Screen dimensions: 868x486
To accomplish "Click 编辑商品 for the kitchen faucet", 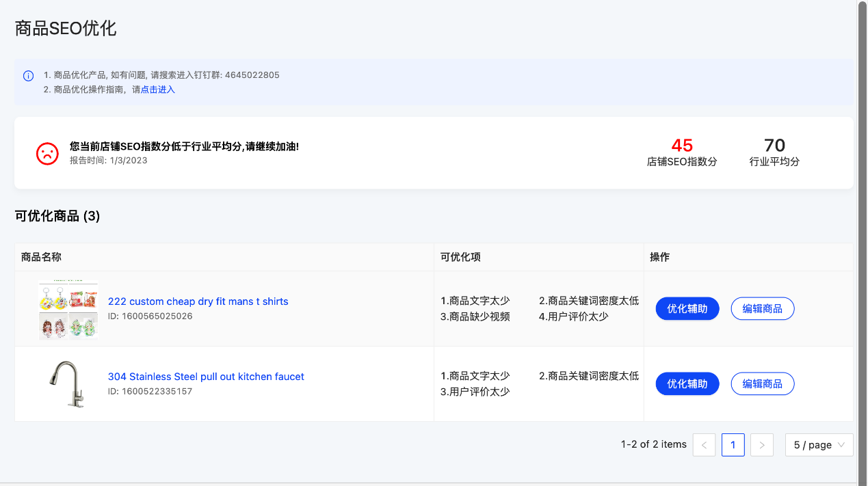I will [762, 383].
